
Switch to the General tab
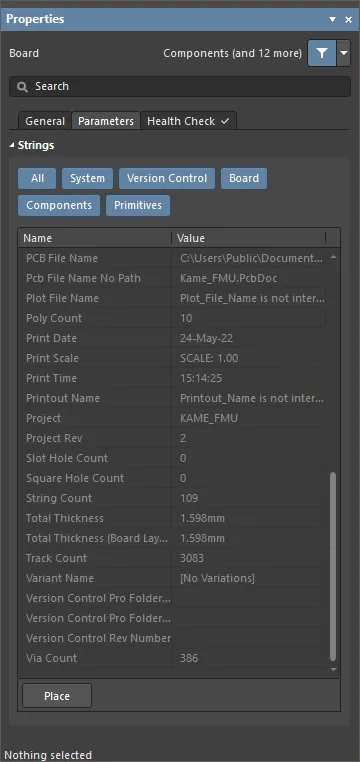[x=45, y=121]
